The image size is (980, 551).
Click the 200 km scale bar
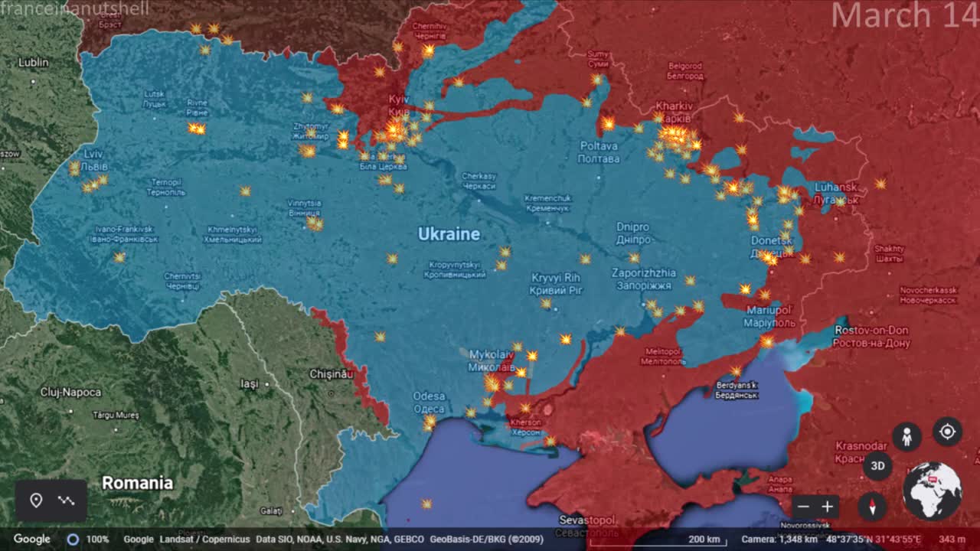click(x=658, y=540)
